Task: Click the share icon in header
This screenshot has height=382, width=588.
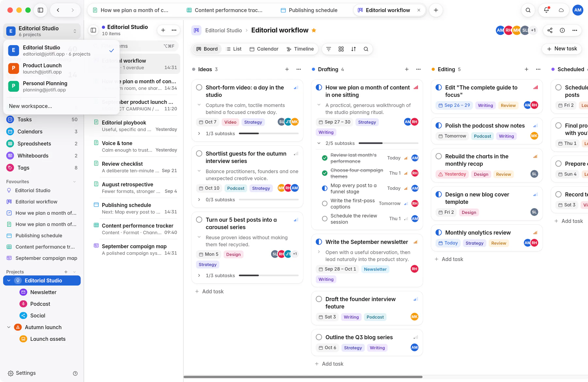Action: (550, 30)
